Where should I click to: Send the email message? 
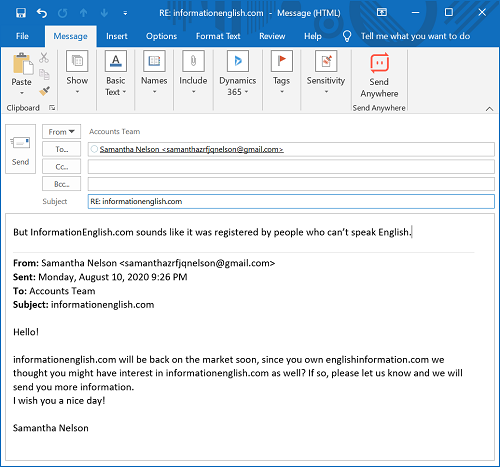coord(20,149)
